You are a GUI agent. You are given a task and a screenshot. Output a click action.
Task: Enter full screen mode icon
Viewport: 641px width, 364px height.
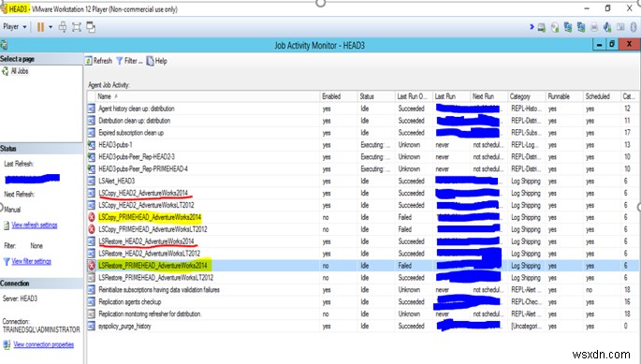(77, 27)
